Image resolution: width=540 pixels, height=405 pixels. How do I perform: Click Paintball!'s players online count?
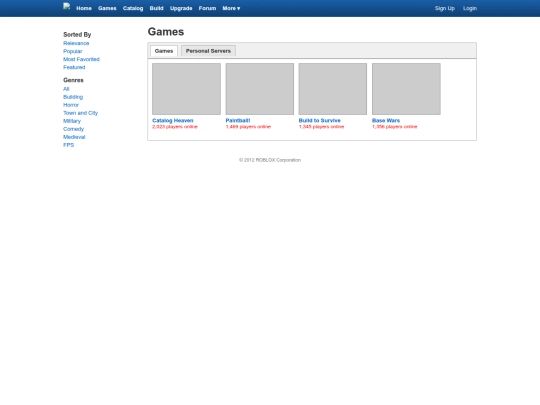[x=248, y=127]
